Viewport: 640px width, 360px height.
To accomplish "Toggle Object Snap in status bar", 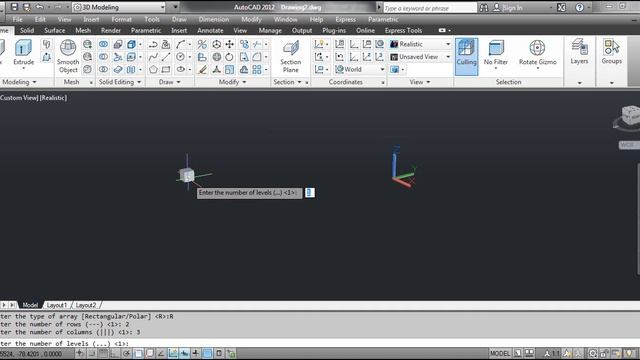I will click(138, 353).
